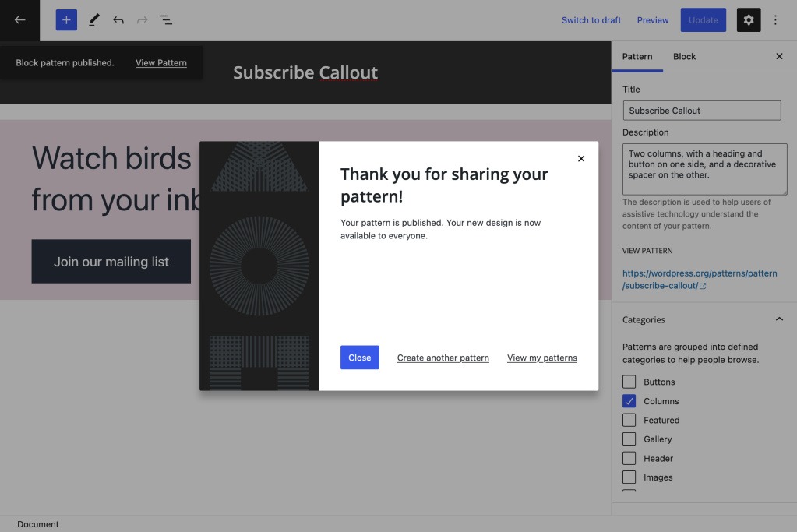The image size is (797, 532).
Task: Switch to the Block tab
Action: pos(684,56)
